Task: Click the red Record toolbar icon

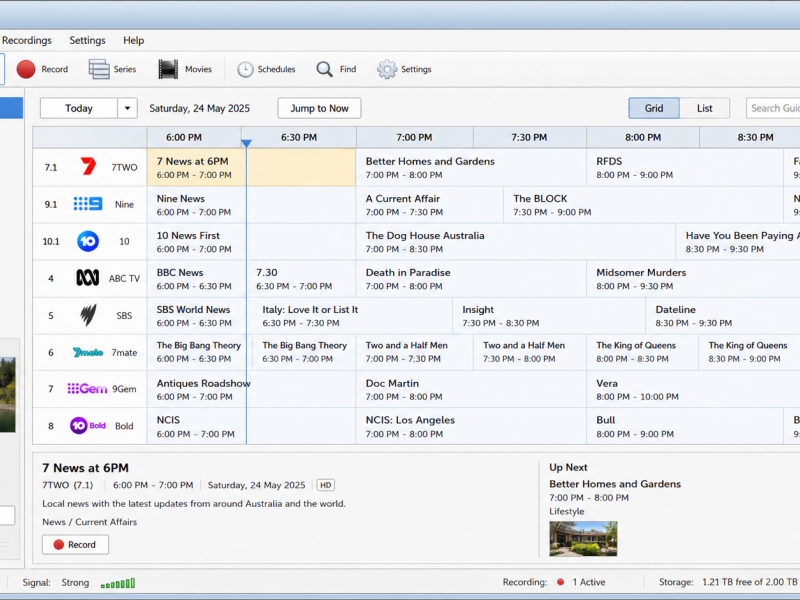Action: (x=26, y=69)
